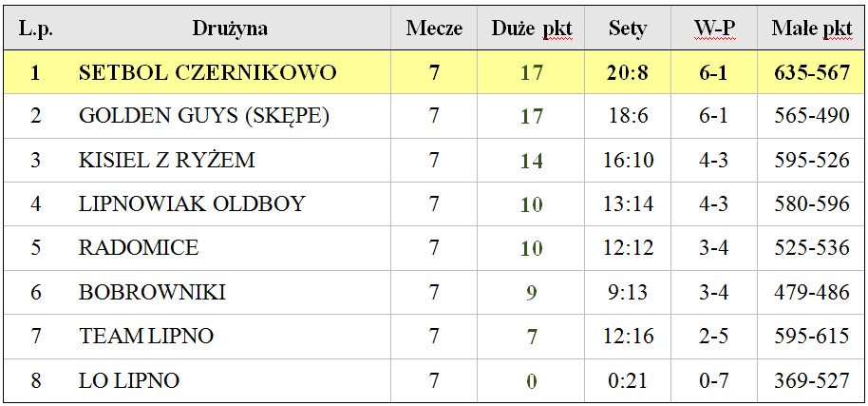Select the 635-567 small points cell
868x406 pixels.
(811, 72)
